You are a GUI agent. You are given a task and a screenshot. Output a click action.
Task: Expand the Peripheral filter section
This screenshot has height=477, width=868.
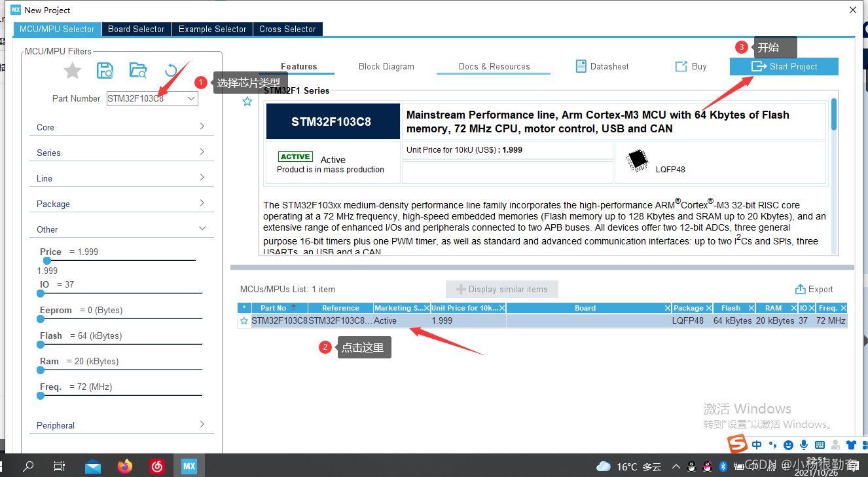[x=122, y=425]
